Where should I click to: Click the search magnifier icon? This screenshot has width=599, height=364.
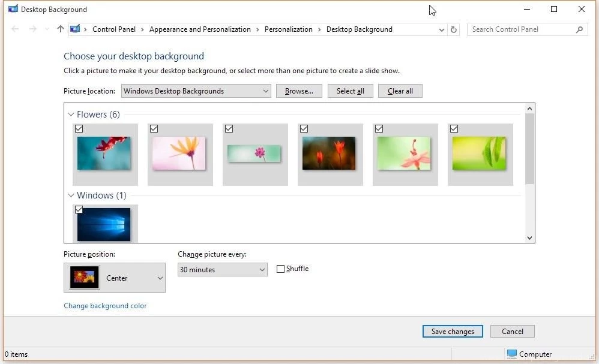(579, 29)
